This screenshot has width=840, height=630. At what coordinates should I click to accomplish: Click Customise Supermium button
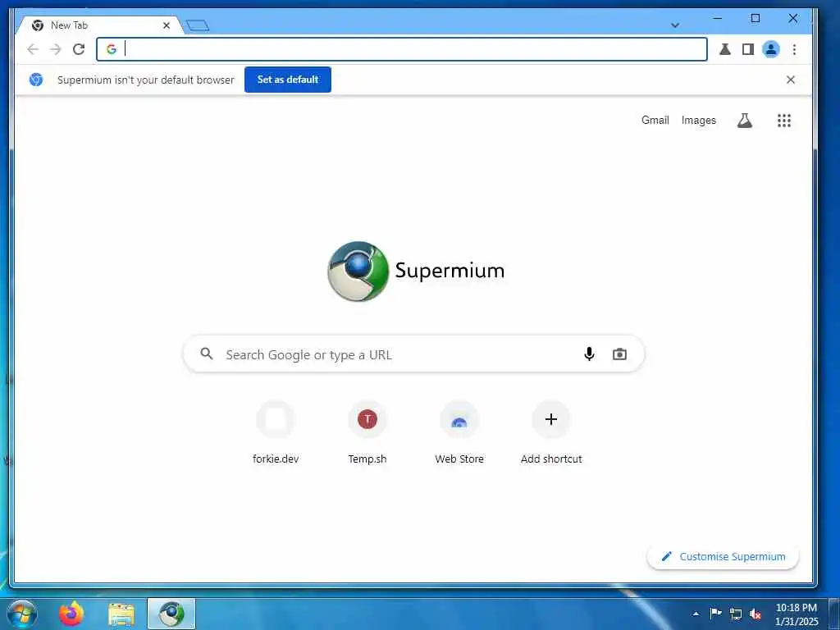pos(724,557)
